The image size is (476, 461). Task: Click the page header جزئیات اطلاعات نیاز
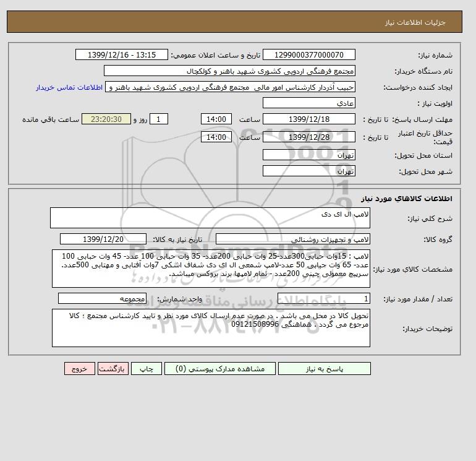415,22
